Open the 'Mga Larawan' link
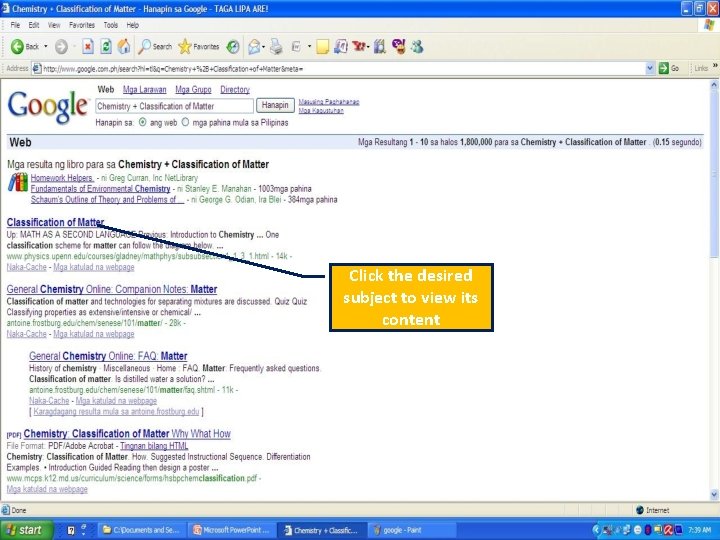Image resolution: width=720 pixels, height=540 pixels. point(145,90)
